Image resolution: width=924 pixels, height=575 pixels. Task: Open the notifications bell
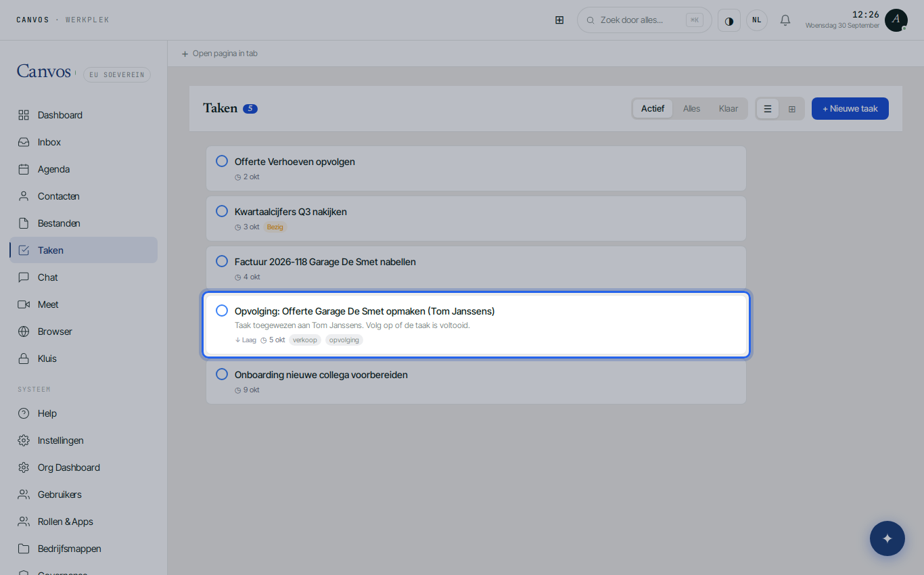tap(785, 20)
